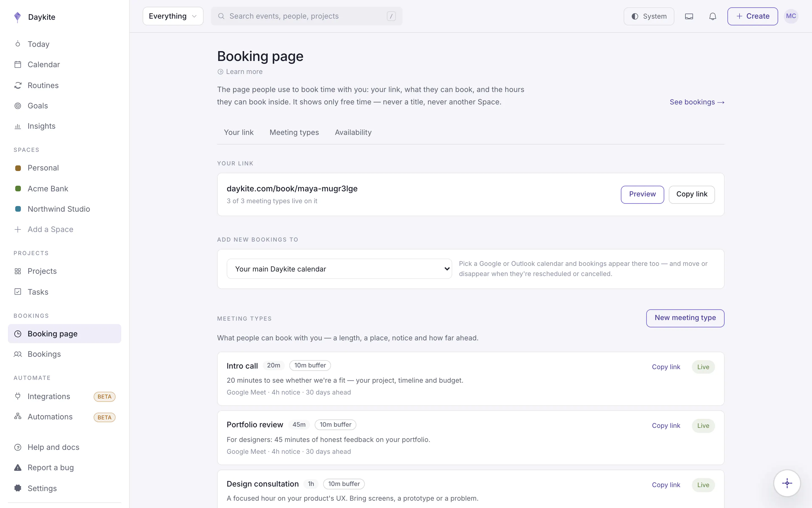The image size is (812, 508).
Task: Switch to the Your link tab
Action: [x=239, y=132]
